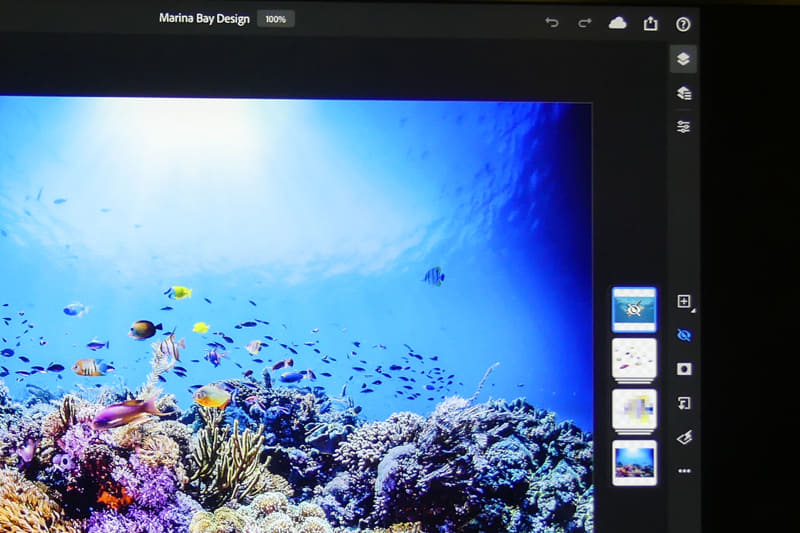800x533 pixels.
Task: Open the share/export icon
Action: pos(651,23)
